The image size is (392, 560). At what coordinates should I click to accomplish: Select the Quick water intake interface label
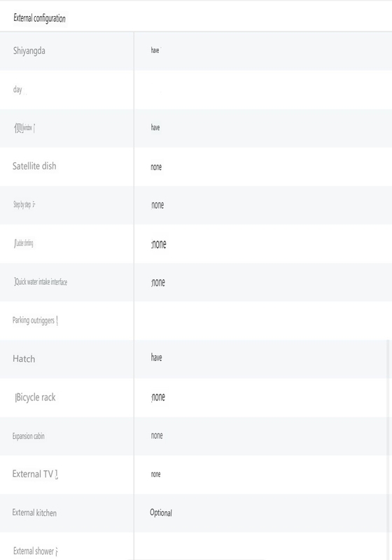coord(41,282)
